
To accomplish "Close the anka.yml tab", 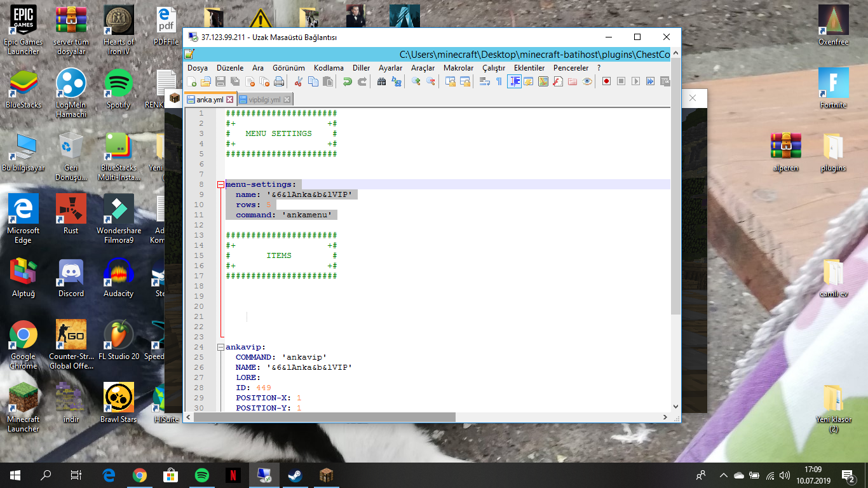I will tap(230, 100).
